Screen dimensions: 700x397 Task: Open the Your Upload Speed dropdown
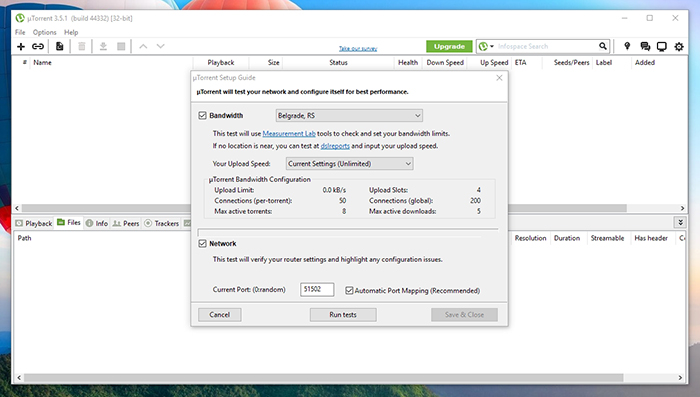click(x=350, y=164)
